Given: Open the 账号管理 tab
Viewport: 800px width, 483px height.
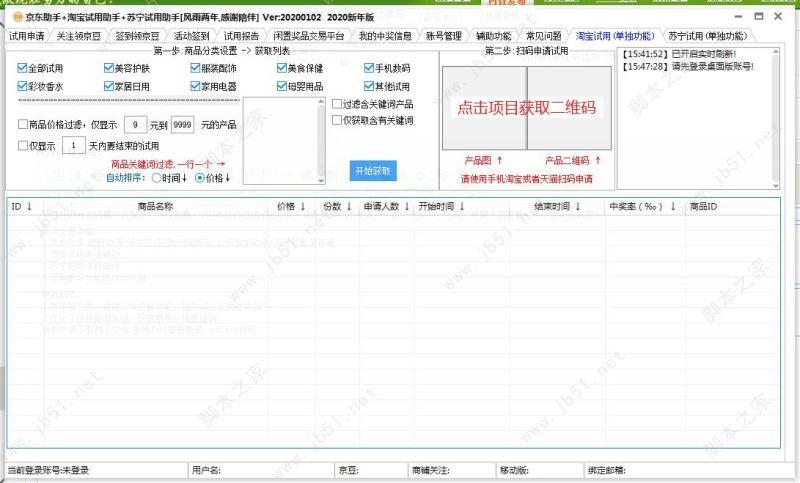Looking at the screenshot, I should coord(443,36).
